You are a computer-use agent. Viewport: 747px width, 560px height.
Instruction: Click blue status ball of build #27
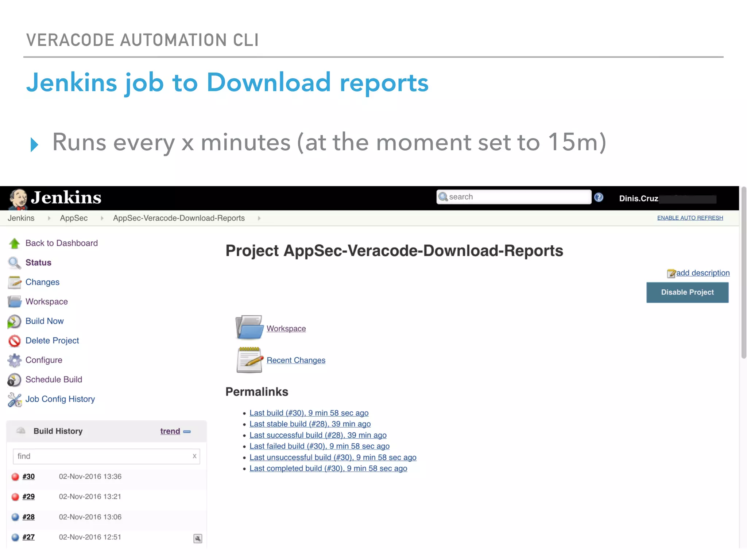(x=15, y=537)
